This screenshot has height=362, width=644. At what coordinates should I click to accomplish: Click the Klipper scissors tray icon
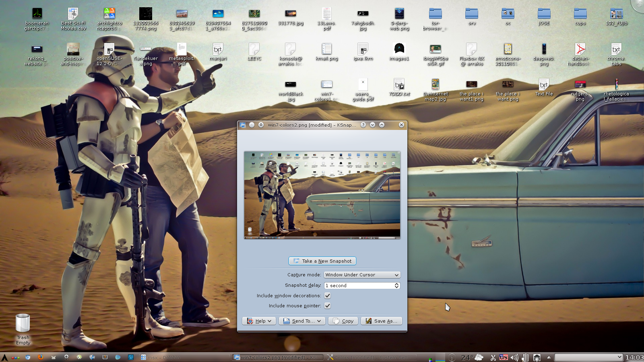coord(493,358)
